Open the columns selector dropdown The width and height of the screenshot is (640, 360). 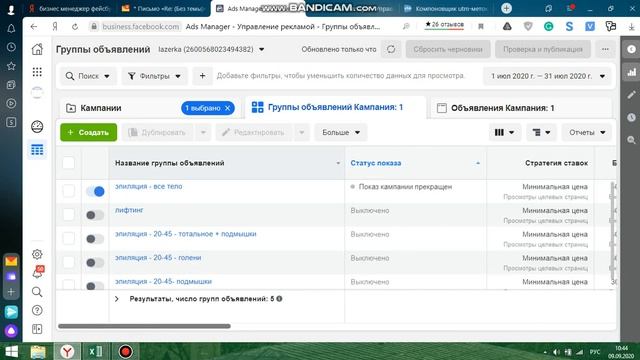pyautogui.click(x=504, y=132)
